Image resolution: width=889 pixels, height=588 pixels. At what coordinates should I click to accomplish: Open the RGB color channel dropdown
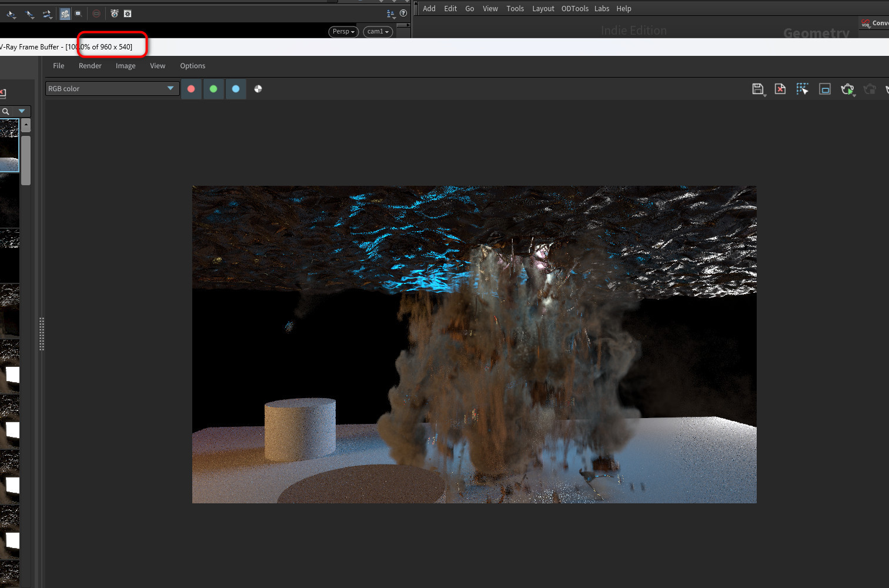[x=112, y=89]
